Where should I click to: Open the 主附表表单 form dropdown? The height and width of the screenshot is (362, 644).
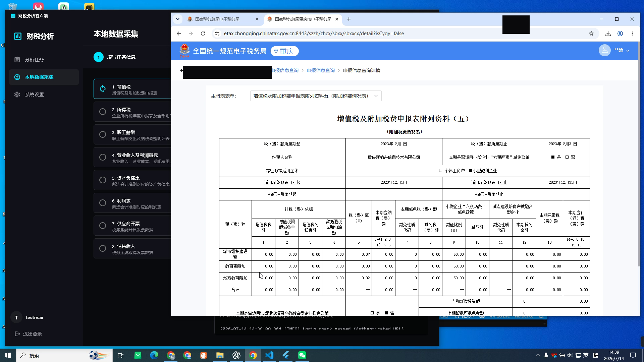[x=316, y=96]
